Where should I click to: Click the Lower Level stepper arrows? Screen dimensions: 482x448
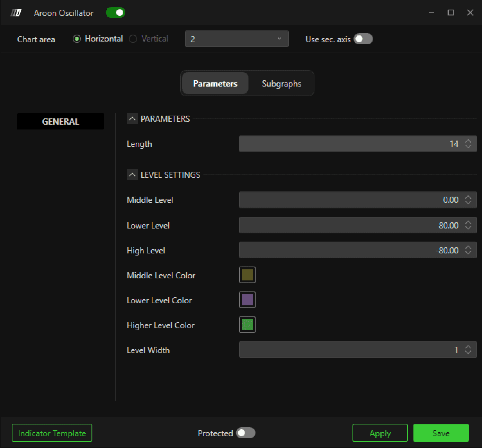(468, 225)
